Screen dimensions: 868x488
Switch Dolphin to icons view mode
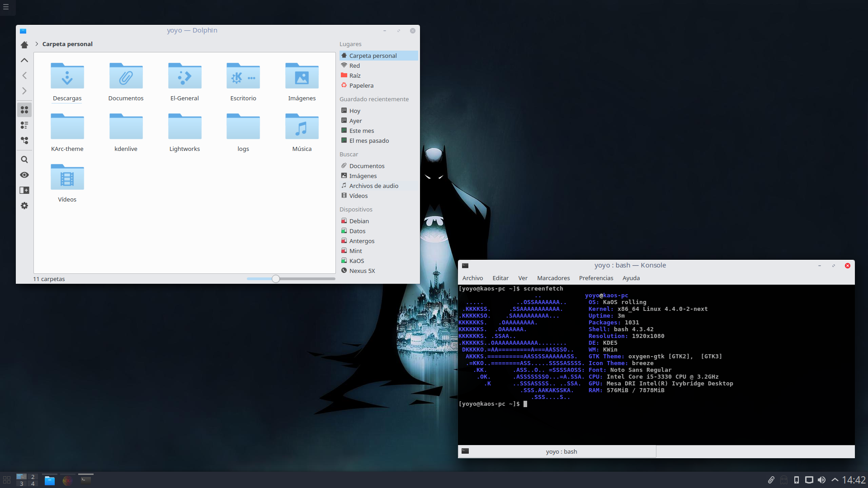click(x=24, y=110)
